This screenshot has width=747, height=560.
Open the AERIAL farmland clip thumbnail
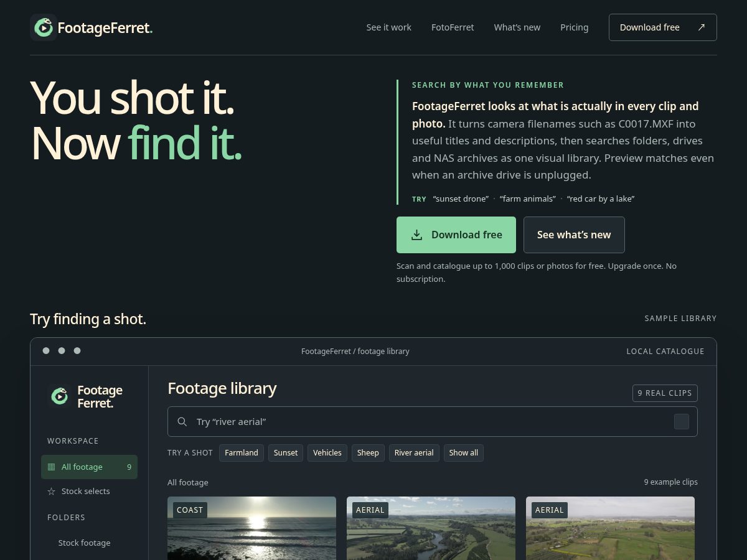coord(610,528)
